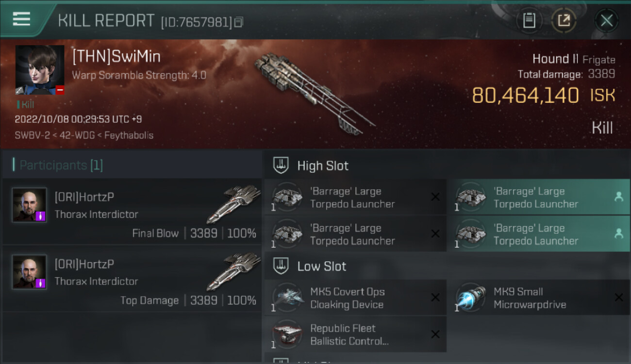Click the Feythabolis region link

pos(129,135)
